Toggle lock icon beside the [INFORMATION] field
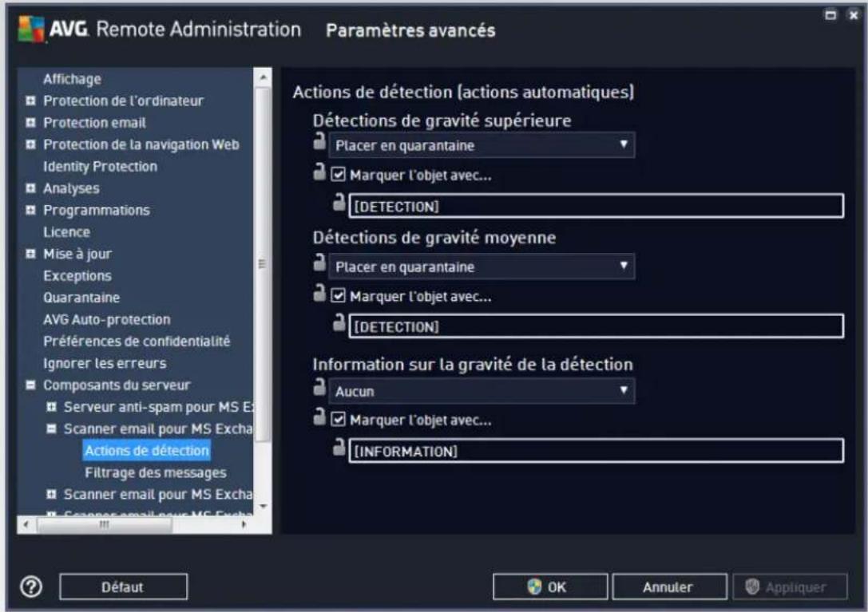Screen dimensions: 868x612 click(339, 447)
